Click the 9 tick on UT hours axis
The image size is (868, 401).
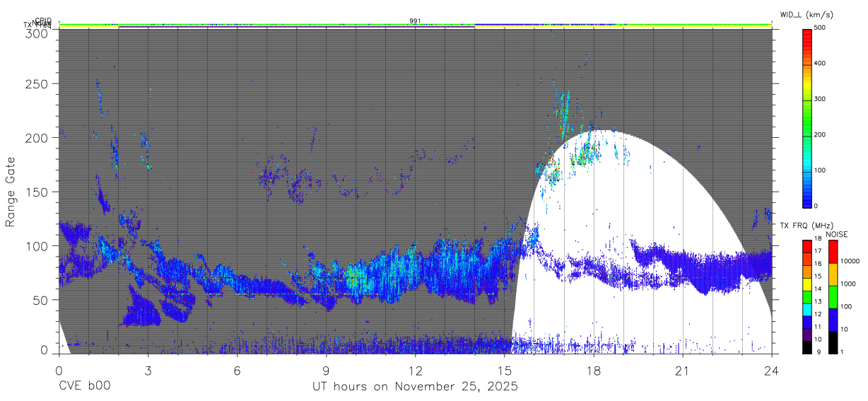click(x=326, y=370)
